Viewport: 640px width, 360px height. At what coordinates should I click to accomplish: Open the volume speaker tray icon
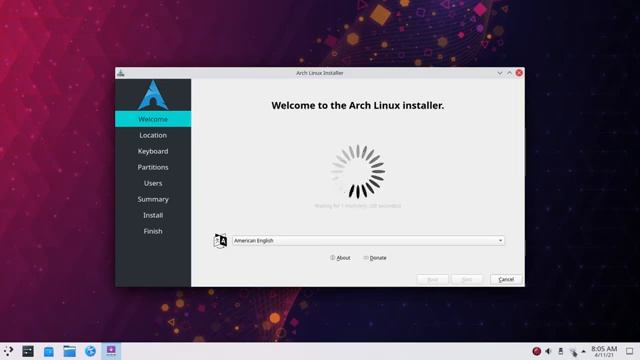click(549, 351)
